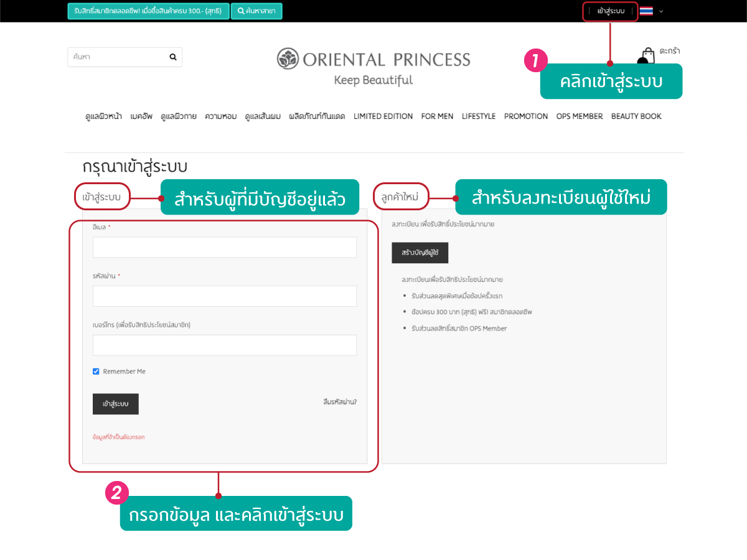Screen dimensions: 747x560
Task: Open the LIFESTYLE menu item
Action: point(479,116)
